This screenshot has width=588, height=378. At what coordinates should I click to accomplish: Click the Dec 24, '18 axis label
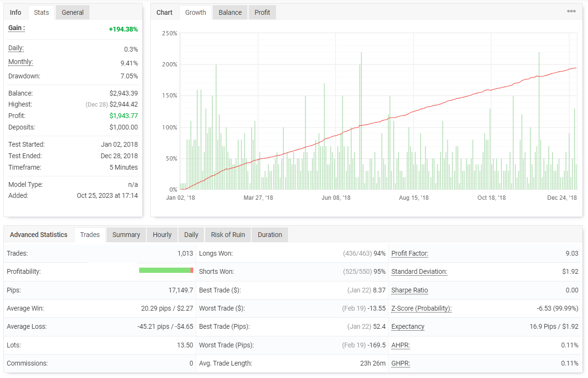click(x=562, y=197)
